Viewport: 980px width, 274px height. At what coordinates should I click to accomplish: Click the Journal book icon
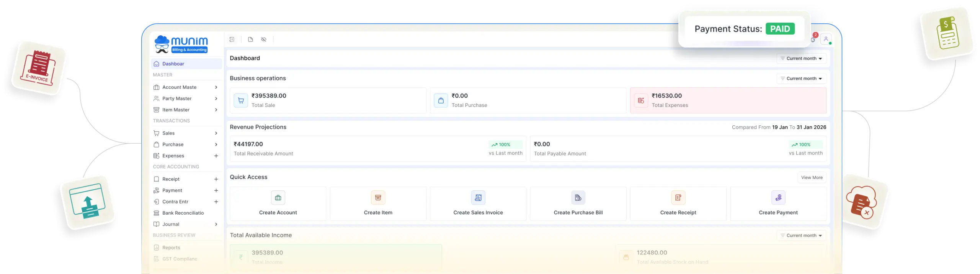pyautogui.click(x=156, y=225)
